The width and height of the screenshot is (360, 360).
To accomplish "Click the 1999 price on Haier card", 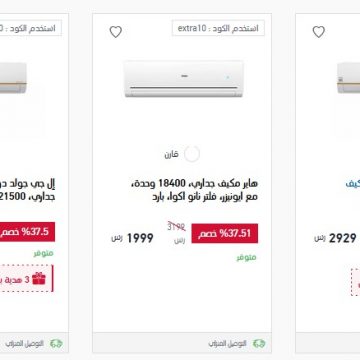I will (x=140, y=238).
